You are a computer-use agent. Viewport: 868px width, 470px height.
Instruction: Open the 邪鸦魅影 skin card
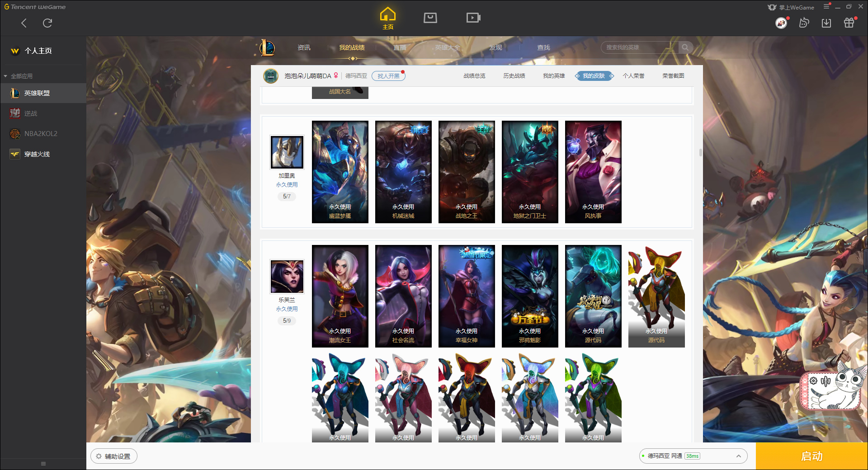[x=530, y=296]
